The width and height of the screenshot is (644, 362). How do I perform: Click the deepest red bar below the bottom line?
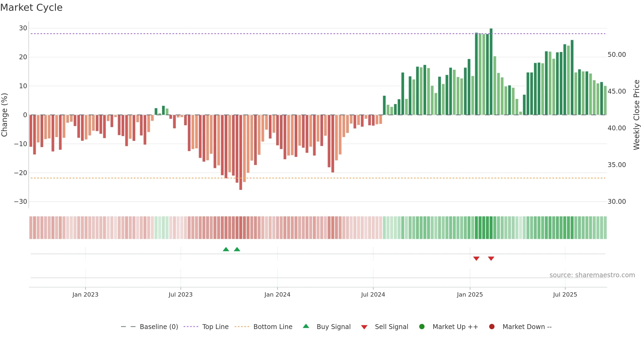(x=241, y=152)
